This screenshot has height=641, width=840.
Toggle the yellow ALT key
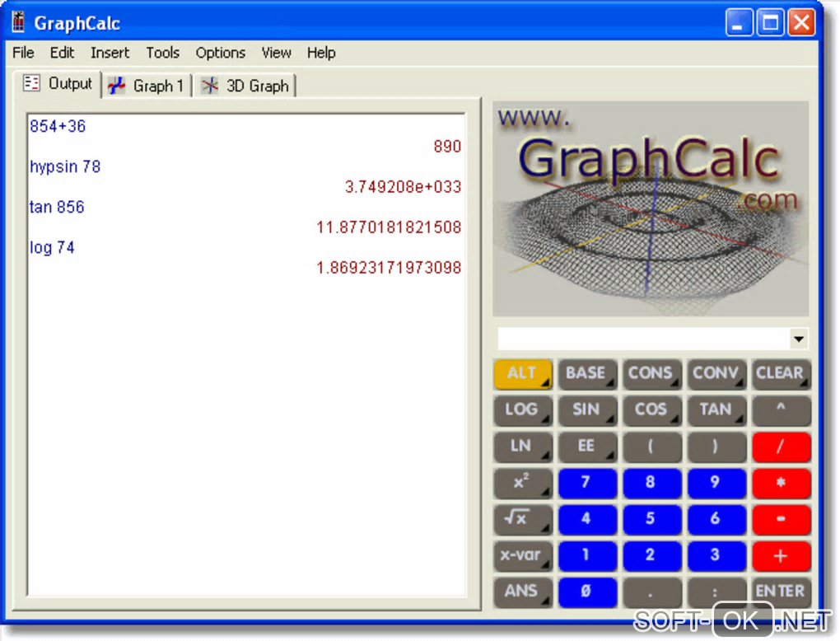point(523,373)
